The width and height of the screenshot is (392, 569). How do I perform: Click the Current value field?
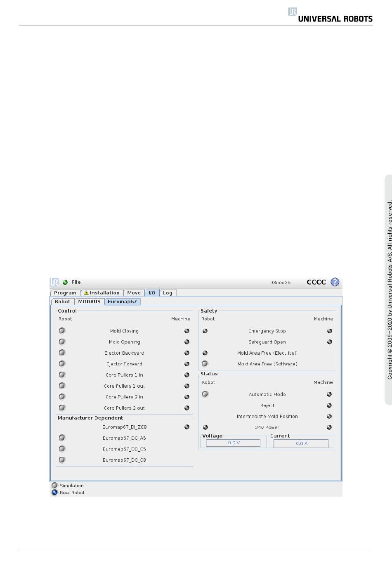click(x=301, y=443)
